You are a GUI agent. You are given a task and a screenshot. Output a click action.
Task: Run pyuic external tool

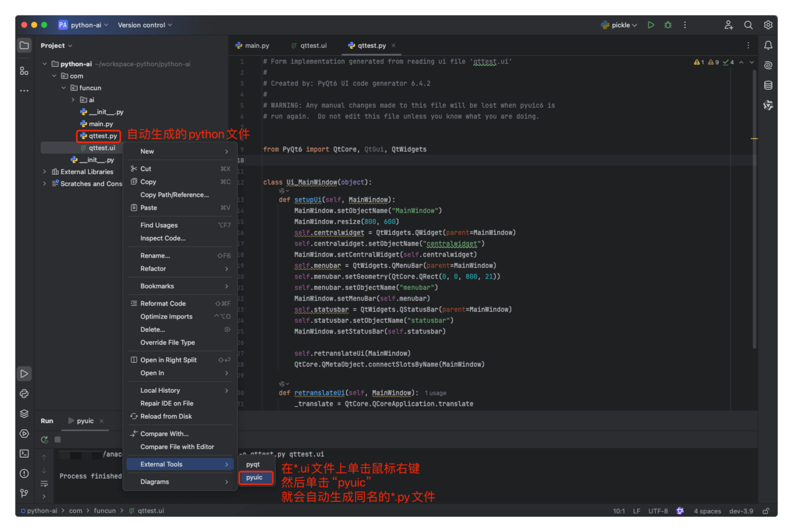pos(256,478)
